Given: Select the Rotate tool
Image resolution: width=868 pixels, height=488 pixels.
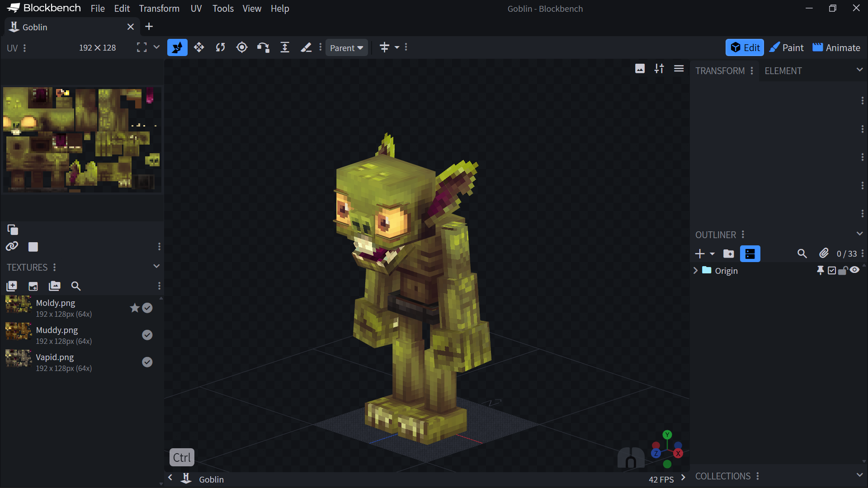Looking at the screenshot, I should [220, 47].
